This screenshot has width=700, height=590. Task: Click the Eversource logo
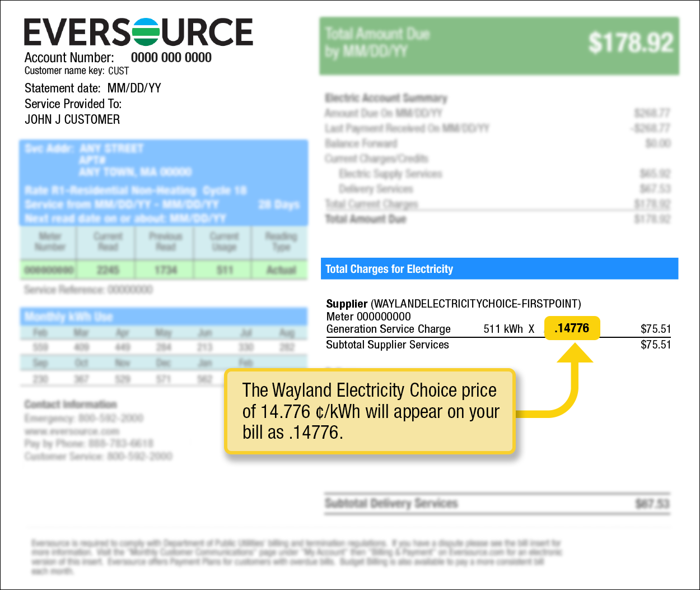click(138, 32)
